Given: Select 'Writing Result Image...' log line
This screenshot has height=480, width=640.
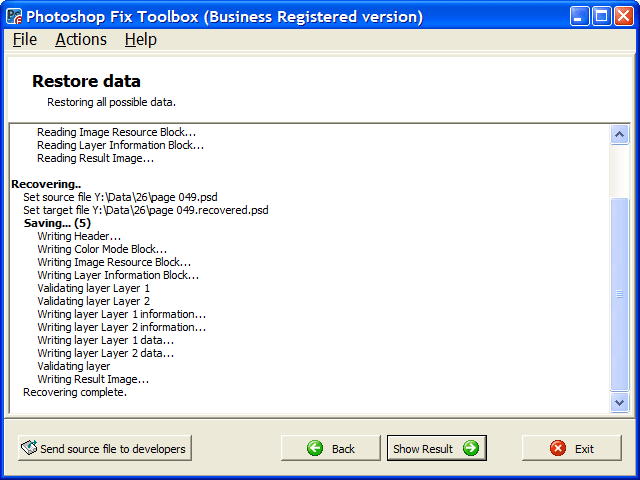Looking at the screenshot, I should 93,379.
